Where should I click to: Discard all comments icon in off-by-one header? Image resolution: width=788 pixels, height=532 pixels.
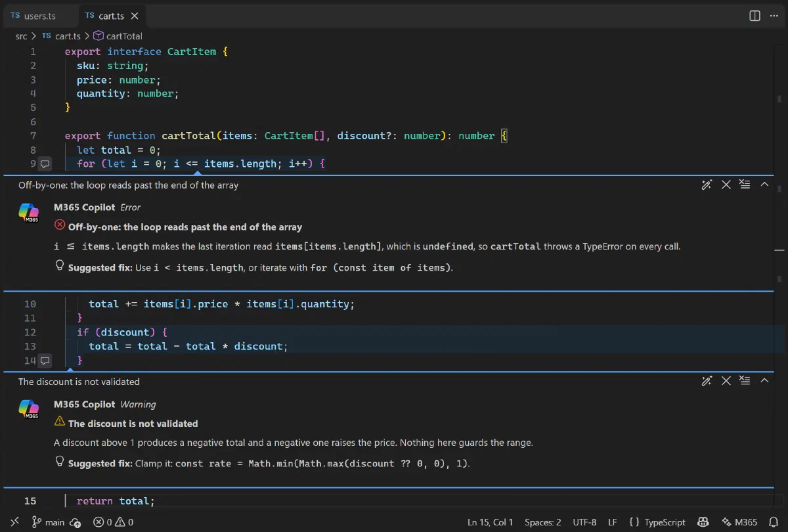[745, 185]
